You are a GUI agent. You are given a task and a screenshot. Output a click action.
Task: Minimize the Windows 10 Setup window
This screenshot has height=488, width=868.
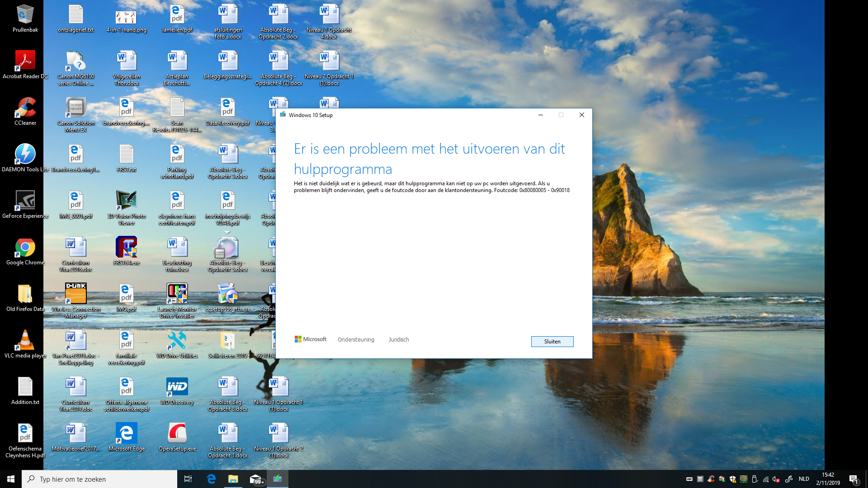point(540,115)
